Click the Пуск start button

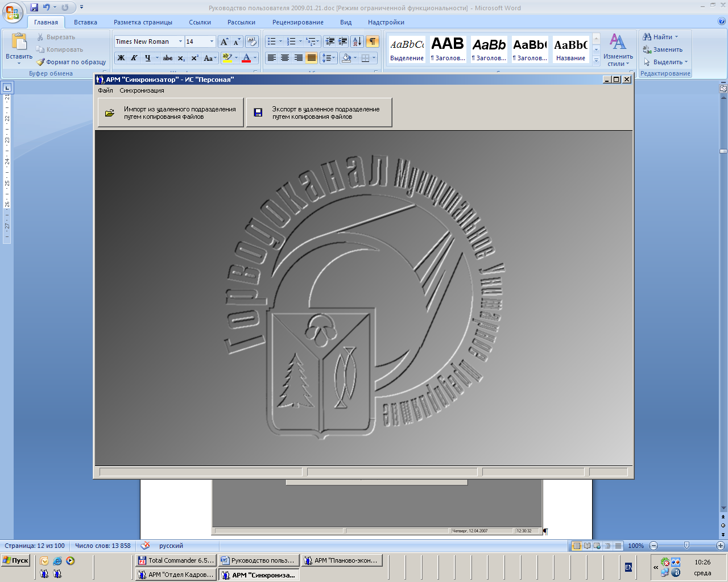(x=15, y=560)
